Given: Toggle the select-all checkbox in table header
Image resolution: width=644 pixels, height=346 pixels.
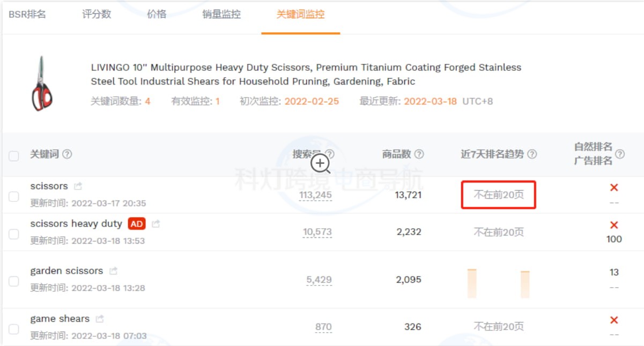Looking at the screenshot, I should pyautogui.click(x=14, y=156).
